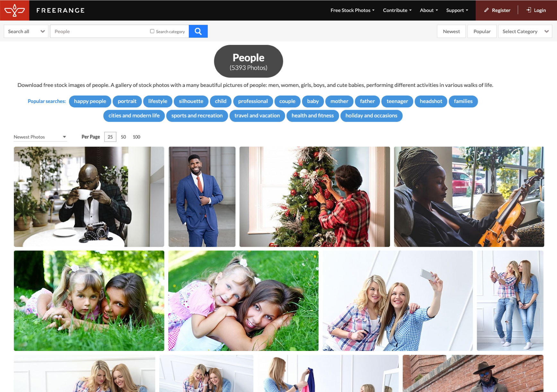Select the couple search tag
Screen dimensions: 557x392
point(287,101)
